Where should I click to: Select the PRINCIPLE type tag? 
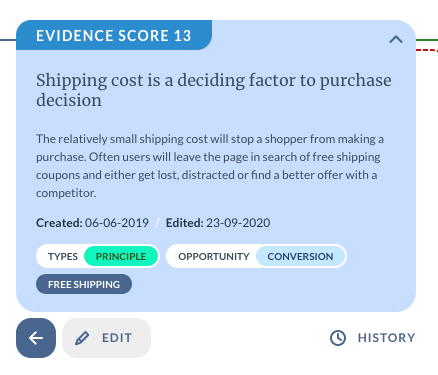point(121,256)
